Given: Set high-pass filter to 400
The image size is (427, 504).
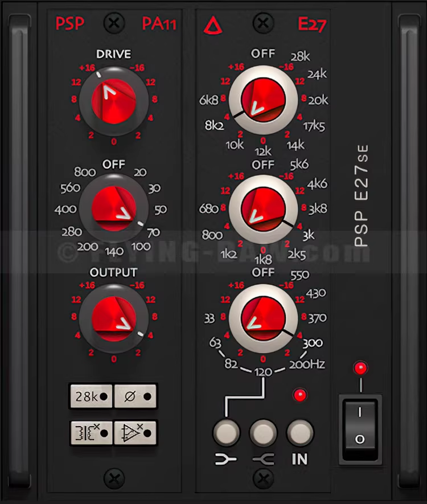Looking at the screenshot, I should (x=65, y=210).
